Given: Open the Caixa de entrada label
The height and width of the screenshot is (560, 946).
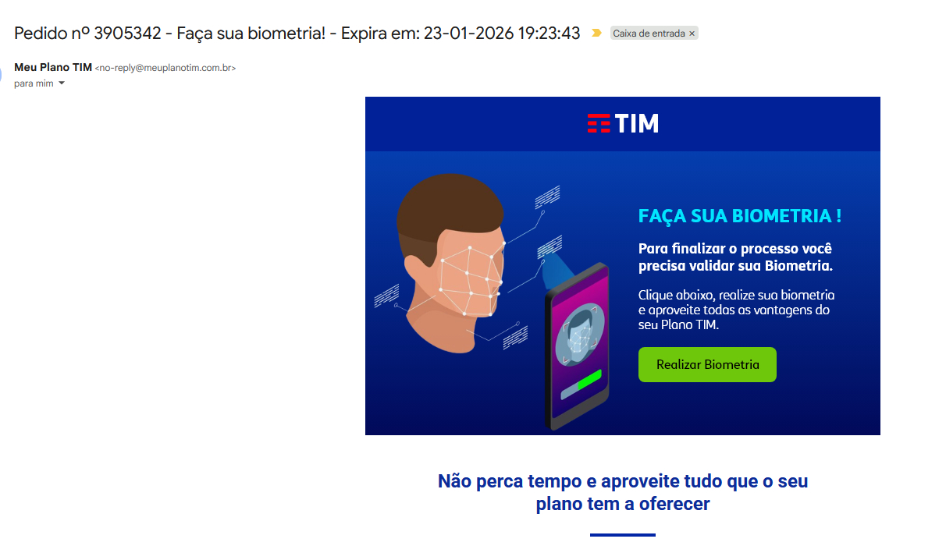Looking at the screenshot, I should (649, 34).
